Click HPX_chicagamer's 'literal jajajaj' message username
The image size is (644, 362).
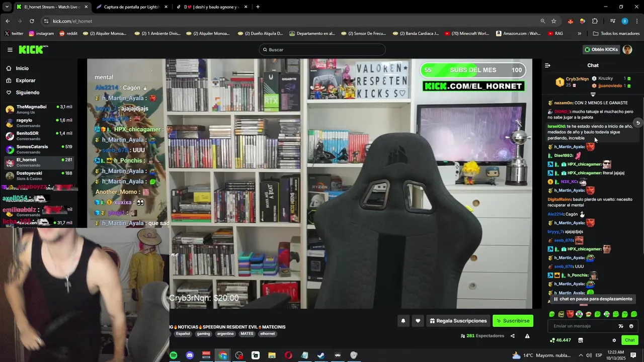click(x=584, y=173)
